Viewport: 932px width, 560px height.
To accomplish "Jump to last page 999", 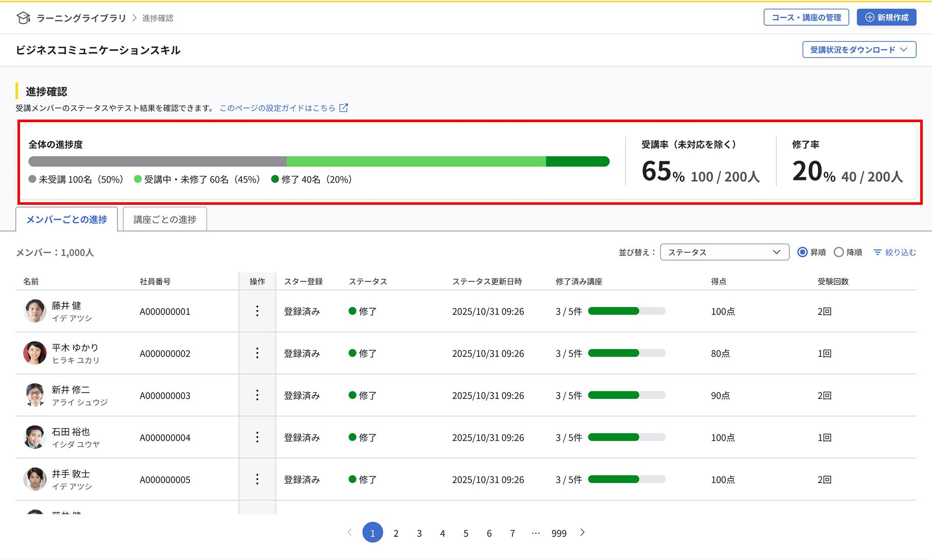I will pos(559,533).
